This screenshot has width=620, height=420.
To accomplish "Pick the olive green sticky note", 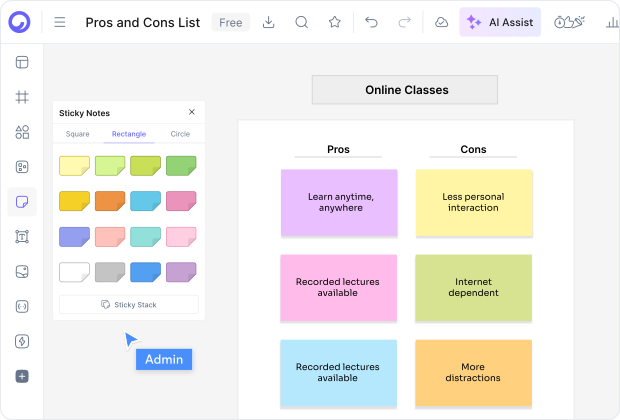I will (x=146, y=166).
